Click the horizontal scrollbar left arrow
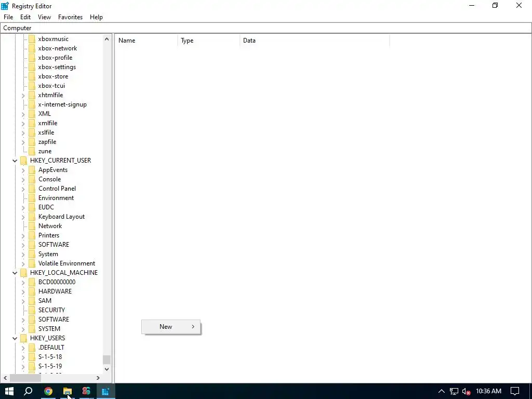Viewport: 532px width, 399px height. (5, 378)
